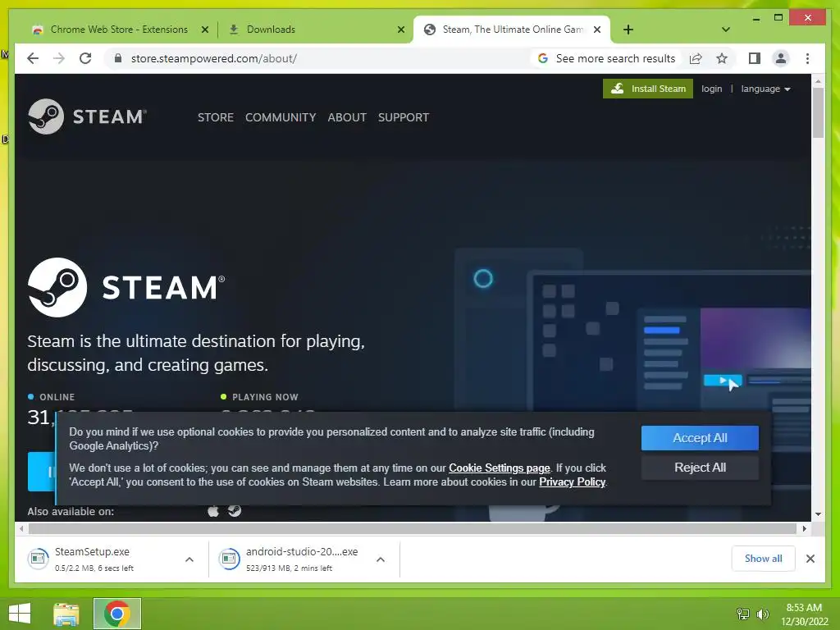Open the ABOUT menu item
Screen dimensions: 840x630
click(x=347, y=117)
